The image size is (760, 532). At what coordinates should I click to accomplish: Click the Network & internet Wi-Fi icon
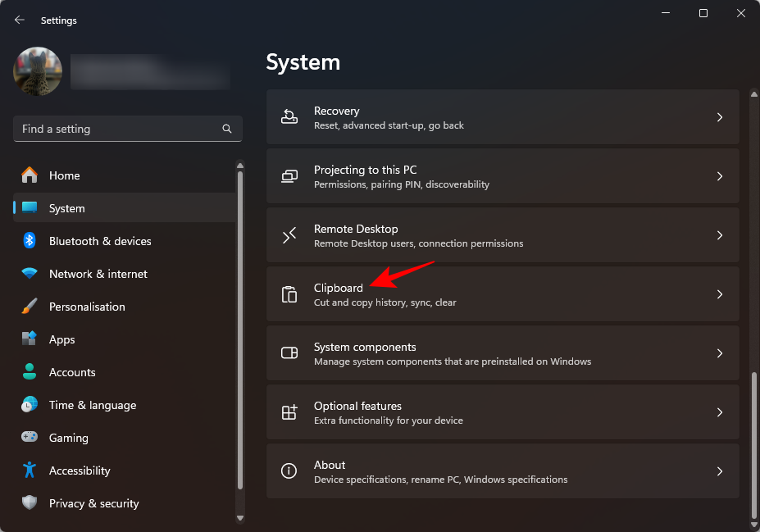(30, 274)
